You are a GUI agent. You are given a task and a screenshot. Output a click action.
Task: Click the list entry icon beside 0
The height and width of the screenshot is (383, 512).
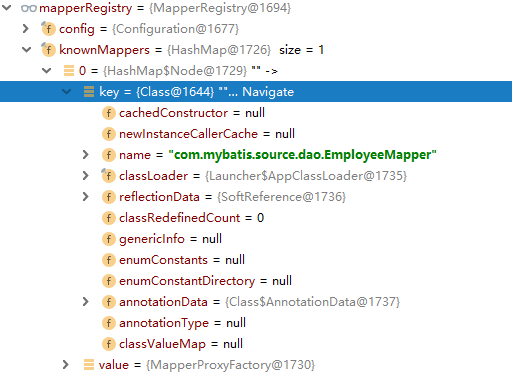click(x=69, y=71)
